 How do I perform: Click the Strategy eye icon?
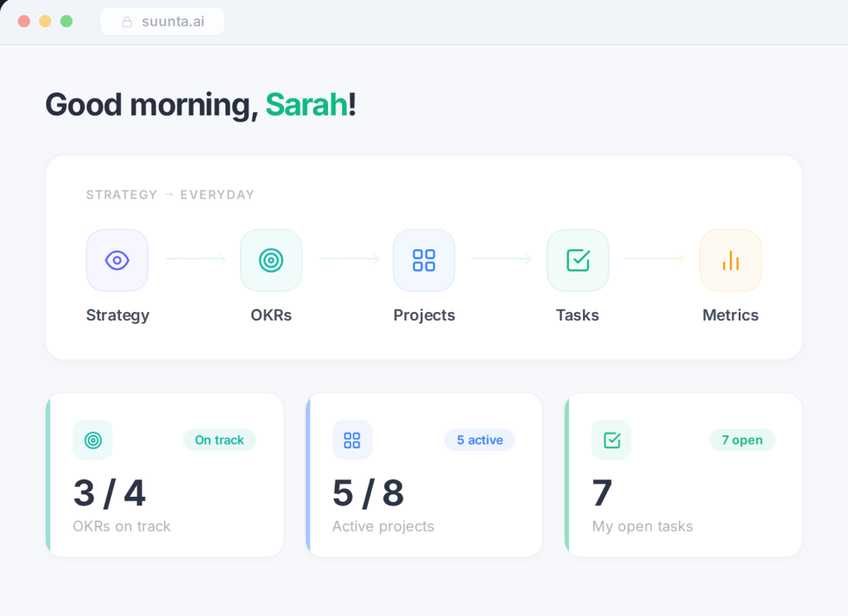pyautogui.click(x=117, y=260)
